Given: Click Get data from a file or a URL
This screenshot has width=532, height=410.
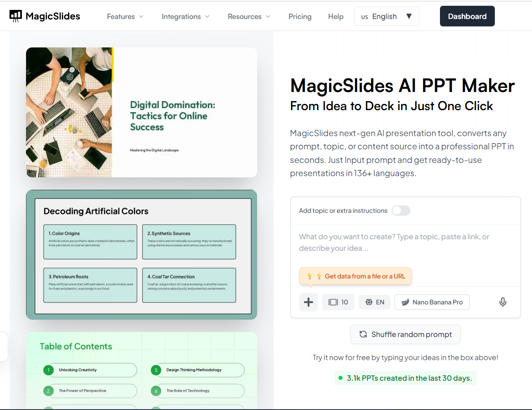Looking at the screenshot, I should coord(355,276).
